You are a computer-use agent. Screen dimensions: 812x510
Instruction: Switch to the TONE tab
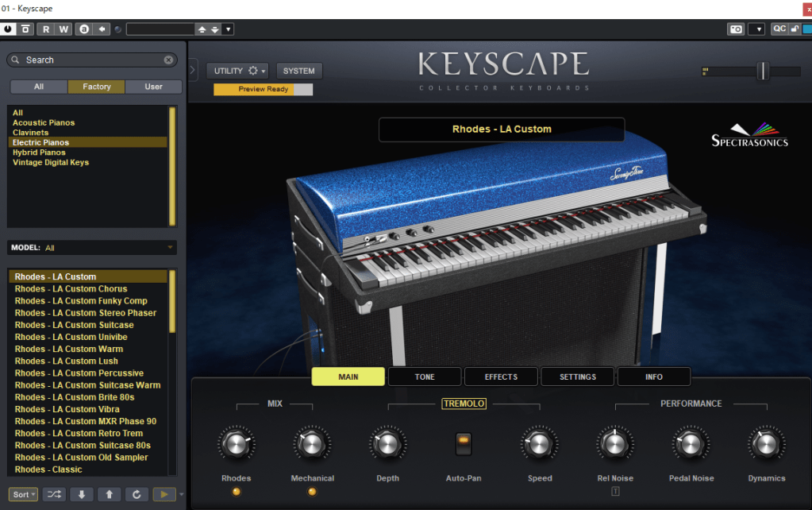coord(425,377)
